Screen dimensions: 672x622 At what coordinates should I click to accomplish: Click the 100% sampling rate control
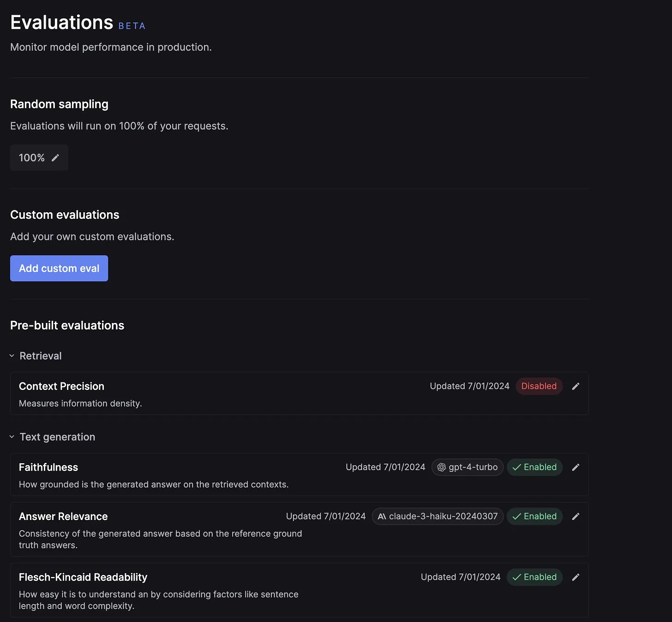click(39, 157)
